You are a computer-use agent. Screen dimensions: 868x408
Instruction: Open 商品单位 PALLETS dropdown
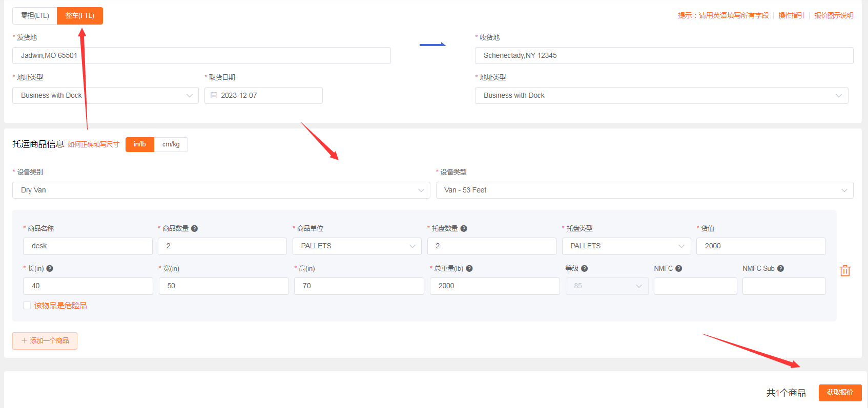pos(357,246)
